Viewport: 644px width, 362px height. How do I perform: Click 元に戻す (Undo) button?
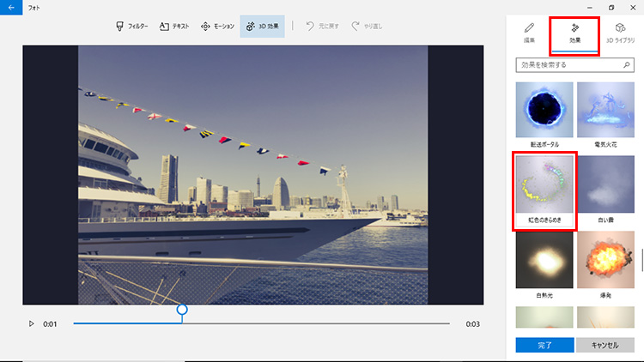click(323, 27)
